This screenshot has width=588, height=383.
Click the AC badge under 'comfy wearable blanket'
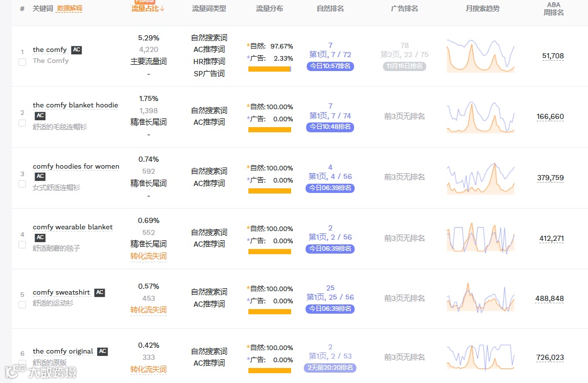40,237
